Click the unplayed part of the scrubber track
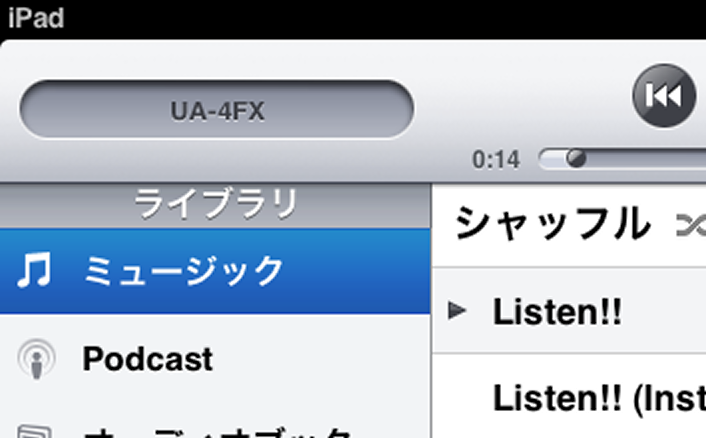Viewport: 706px width, 438px height. click(646, 159)
